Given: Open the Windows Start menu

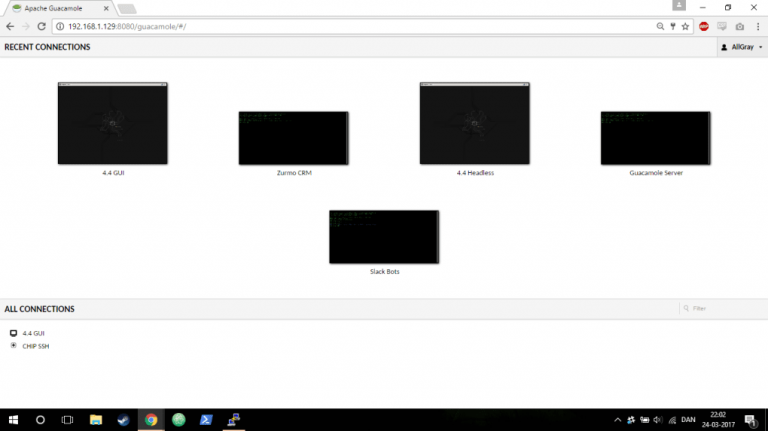Looking at the screenshot, I should click(x=13, y=420).
